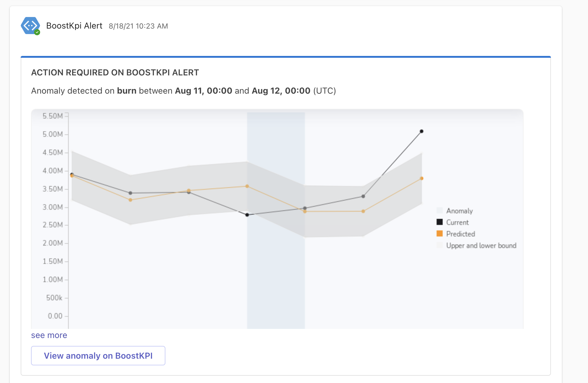The width and height of the screenshot is (588, 383).
Task: Select the ACTION REQUIRED ON BOOSTKPI ALERT heading
Action: point(115,73)
